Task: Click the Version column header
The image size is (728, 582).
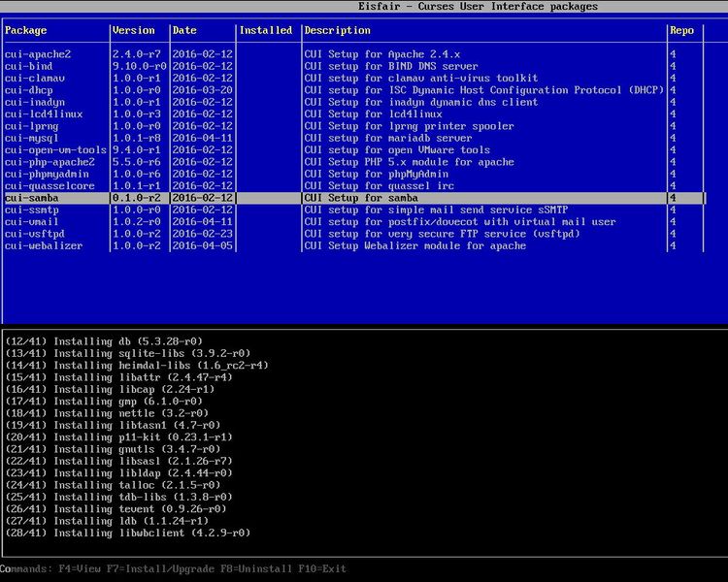Action: pos(133,30)
